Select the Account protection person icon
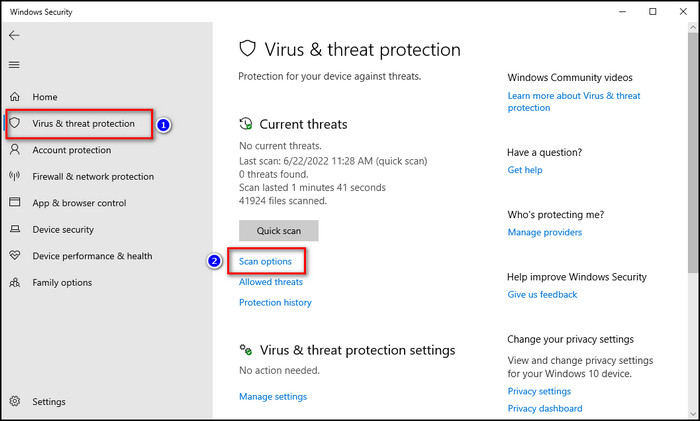The image size is (700, 421). tap(15, 149)
